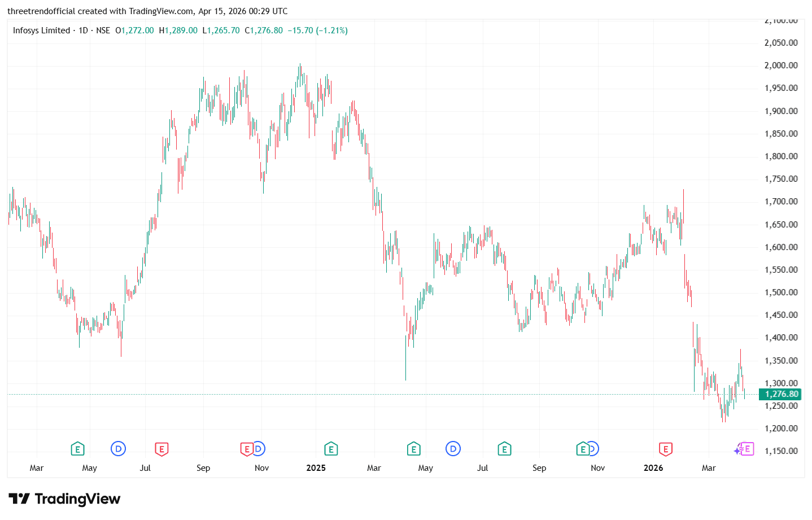Click the Mar label just after 2026
Image resolution: width=812 pixels, height=520 pixels.
click(709, 468)
